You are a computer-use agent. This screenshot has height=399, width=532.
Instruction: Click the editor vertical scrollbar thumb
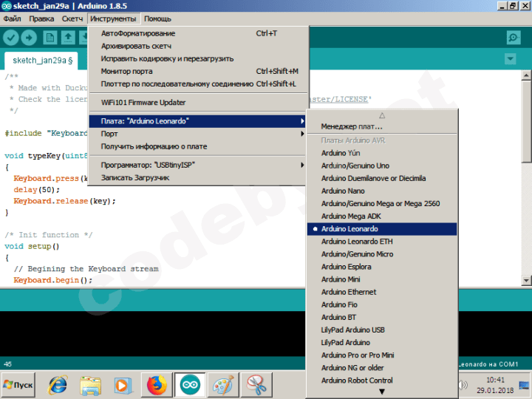click(x=526, y=121)
